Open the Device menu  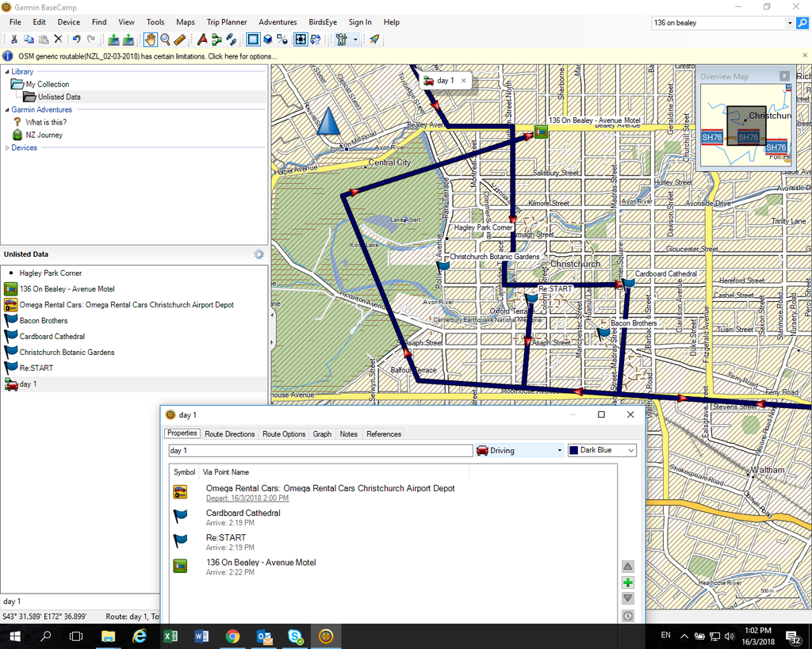(x=69, y=22)
